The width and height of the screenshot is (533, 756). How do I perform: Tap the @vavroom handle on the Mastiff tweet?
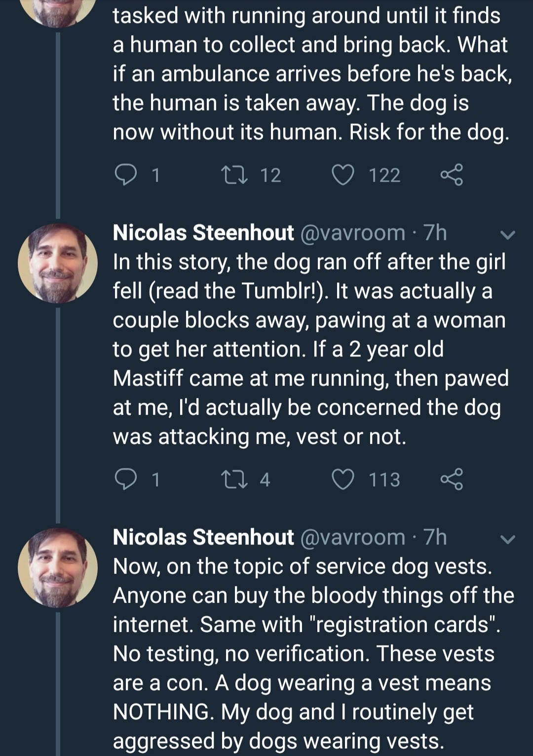coord(353,232)
